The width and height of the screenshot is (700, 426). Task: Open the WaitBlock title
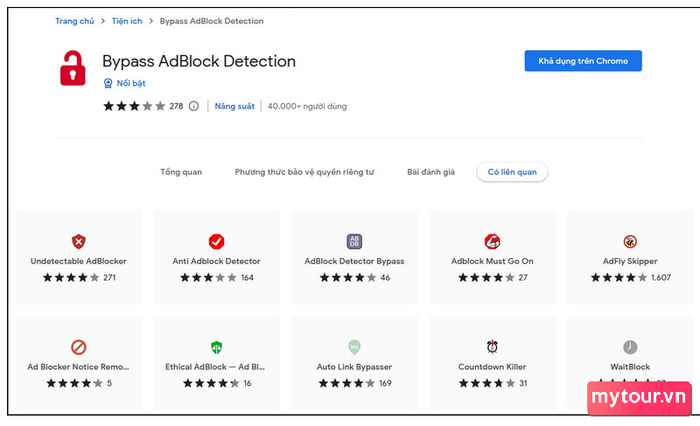[630, 367]
